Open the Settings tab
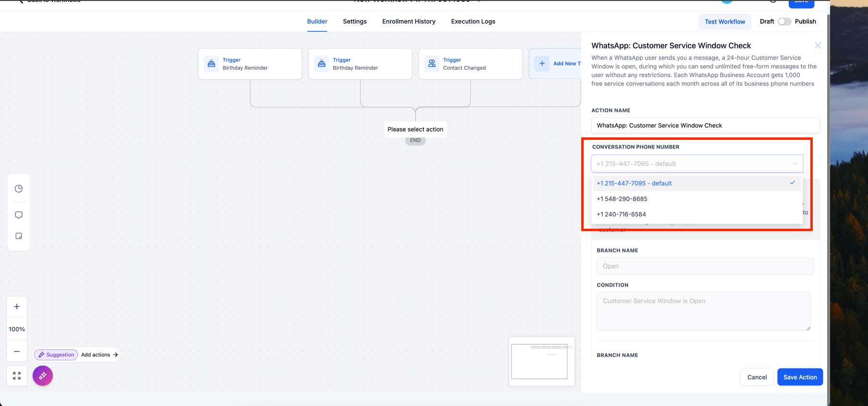 click(355, 22)
